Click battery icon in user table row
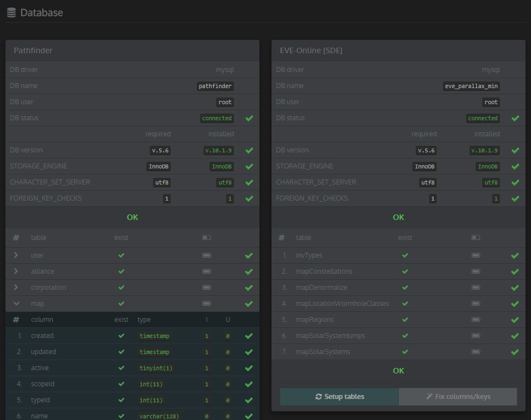This screenshot has width=531, height=420. pyautogui.click(x=207, y=255)
